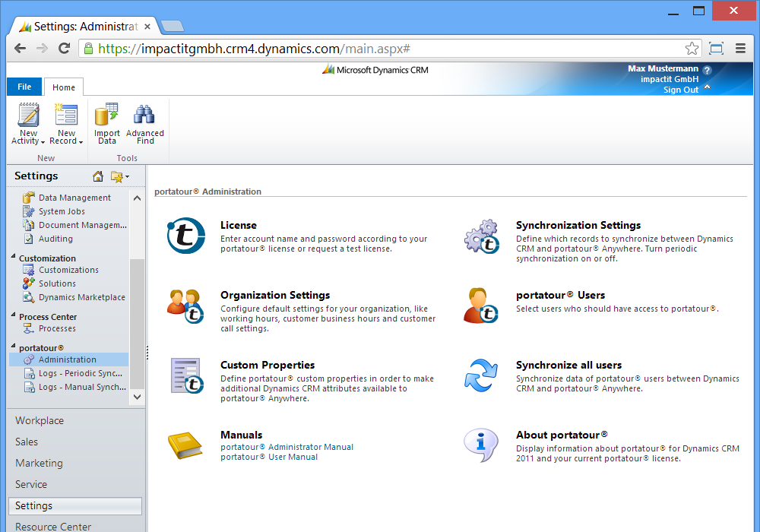Switch to the Sales area
The width and height of the screenshot is (760, 532).
(26, 442)
